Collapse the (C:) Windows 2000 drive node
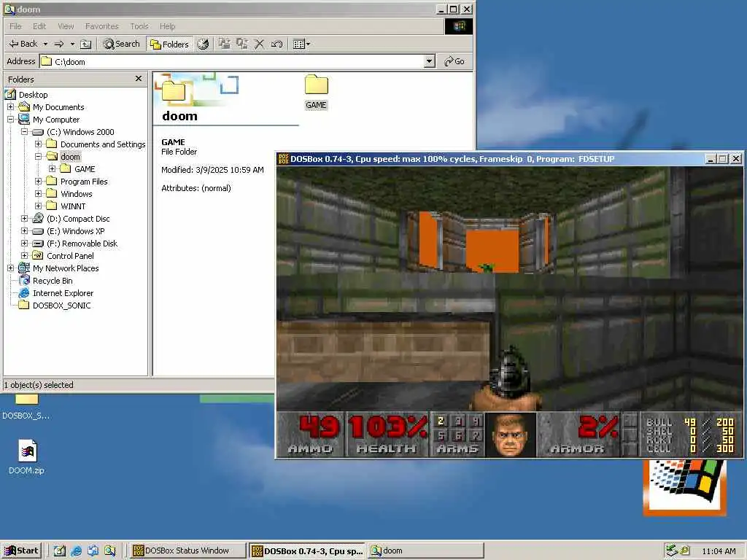The width and height of the screenshot is (747, 560). click(x=24, y=131)
